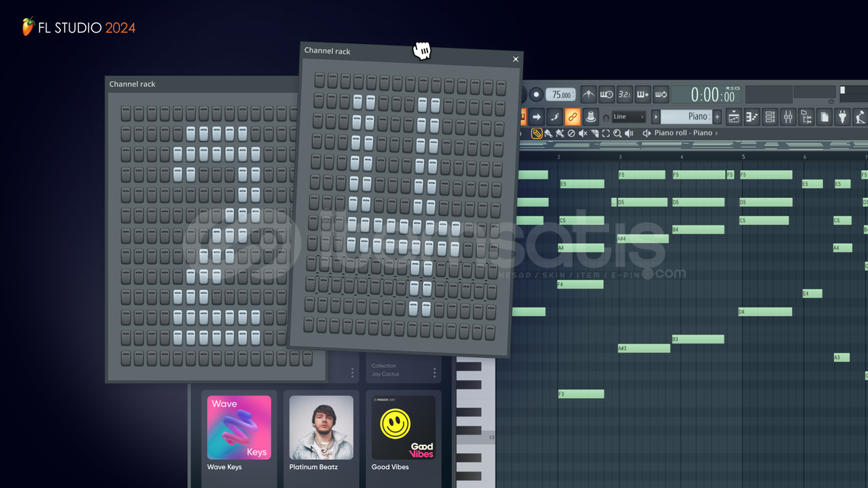Toggle the orange link multilink button
Viewport: 868px width, 488px height.
point(572,116)
